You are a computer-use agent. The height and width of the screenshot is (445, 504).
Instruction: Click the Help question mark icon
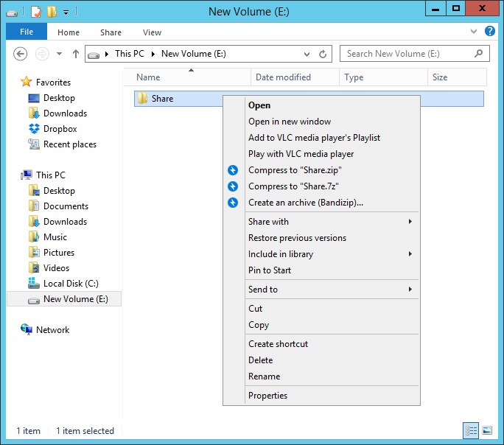(x=490, y=32)
